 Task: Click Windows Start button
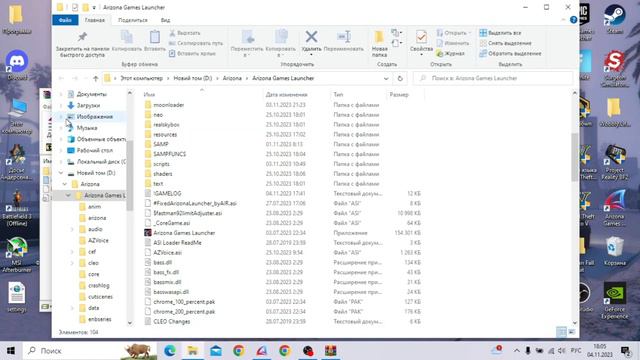pos(11,351)
